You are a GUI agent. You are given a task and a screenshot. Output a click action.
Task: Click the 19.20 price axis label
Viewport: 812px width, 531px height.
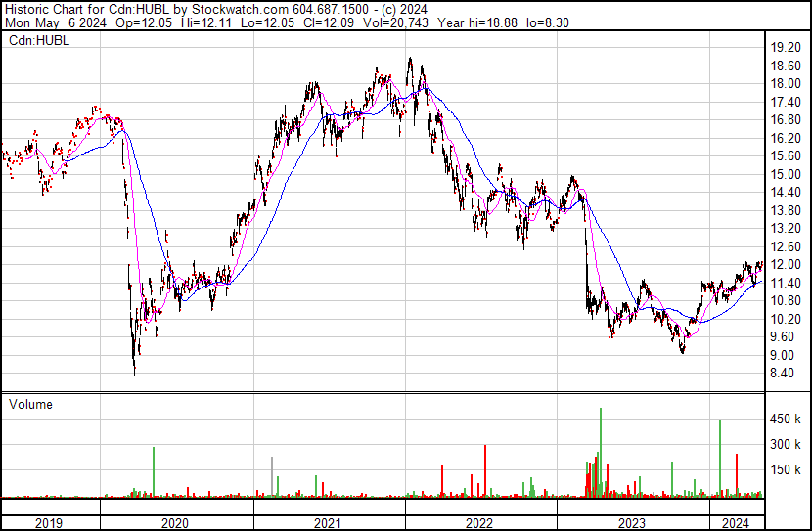click(x=786, y=48)
